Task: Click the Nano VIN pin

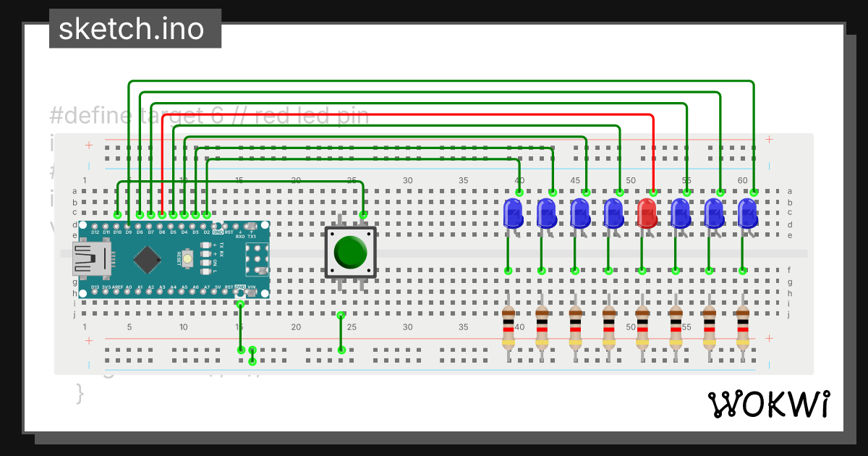Action: coord(247,292)
